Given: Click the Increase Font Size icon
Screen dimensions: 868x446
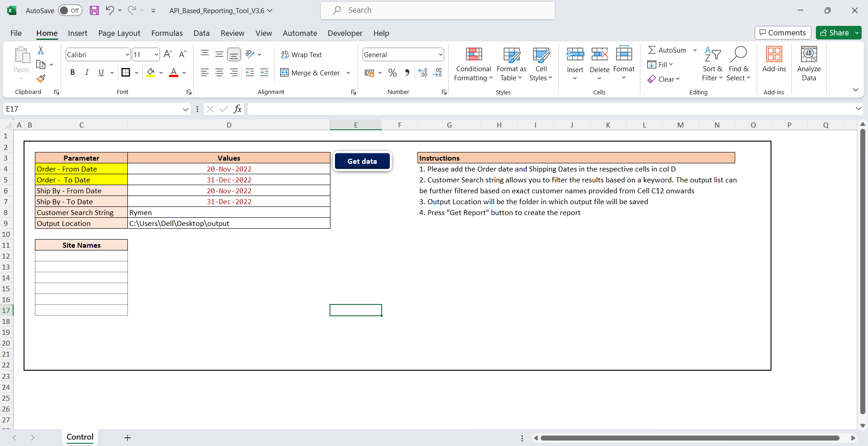Looking at the screenshot, I should point(168,54).
